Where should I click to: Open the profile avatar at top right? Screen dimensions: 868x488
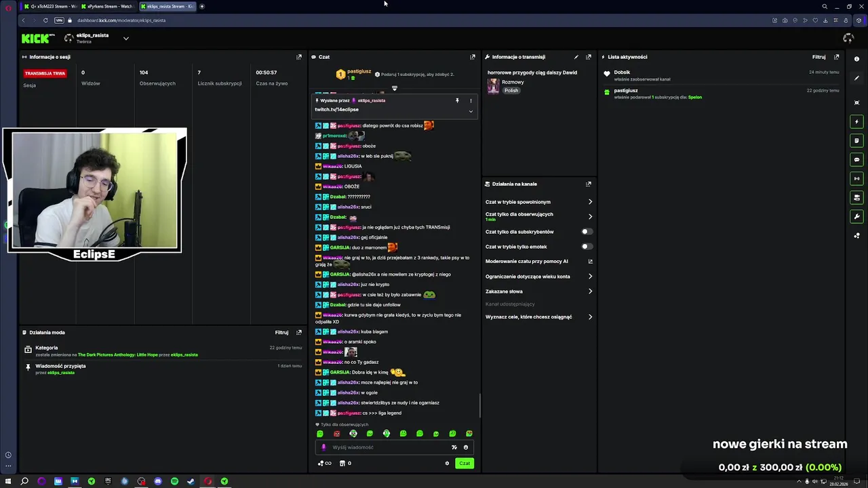848,38
